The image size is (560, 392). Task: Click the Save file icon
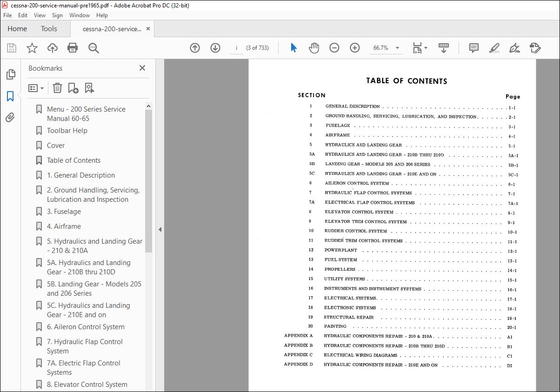point(12,48)
